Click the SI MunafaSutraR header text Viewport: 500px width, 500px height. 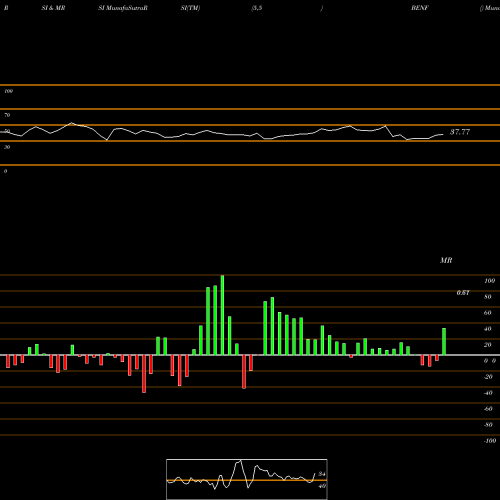(123, 8)
